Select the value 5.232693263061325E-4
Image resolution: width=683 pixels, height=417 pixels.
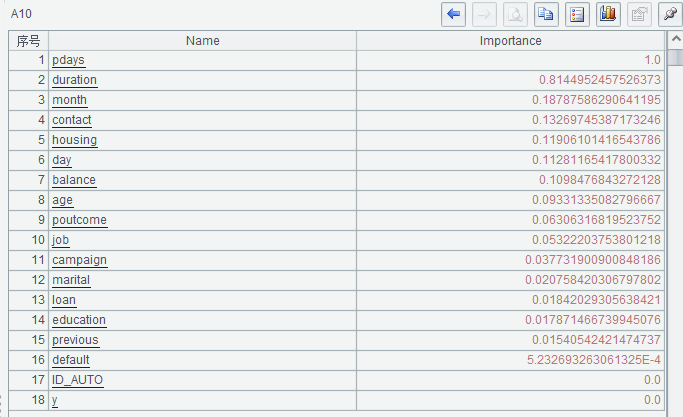coord(594,361)
